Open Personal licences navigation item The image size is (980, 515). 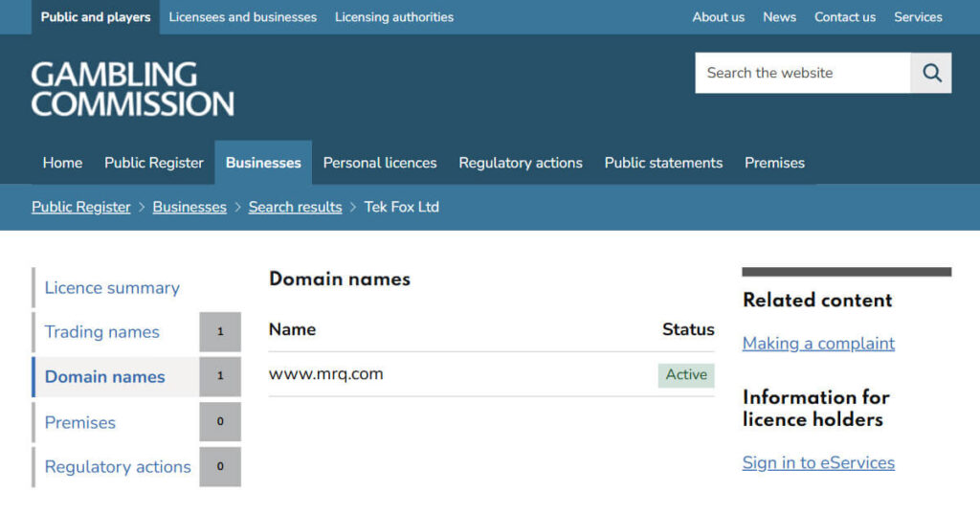tap(380, 163)
